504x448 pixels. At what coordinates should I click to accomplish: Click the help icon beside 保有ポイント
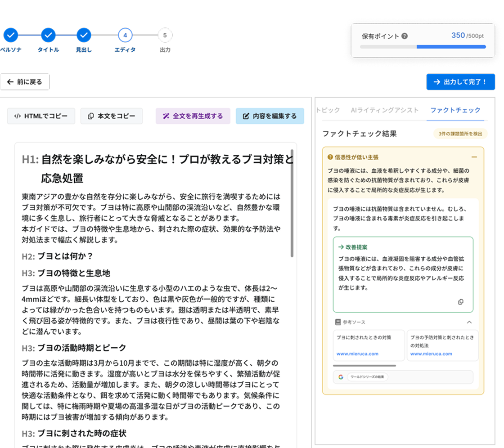pyautogui.click(x=405, y=36)
